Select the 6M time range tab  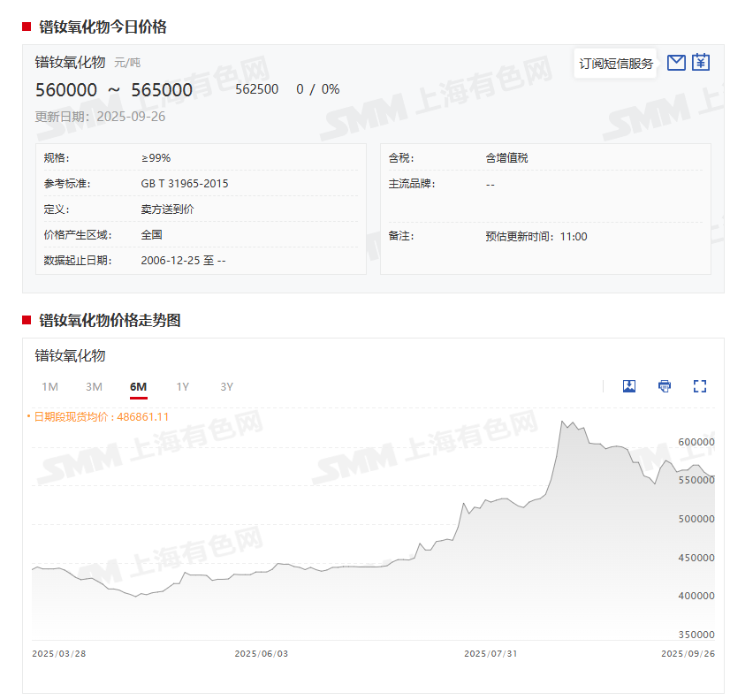[x=138, y=387]
